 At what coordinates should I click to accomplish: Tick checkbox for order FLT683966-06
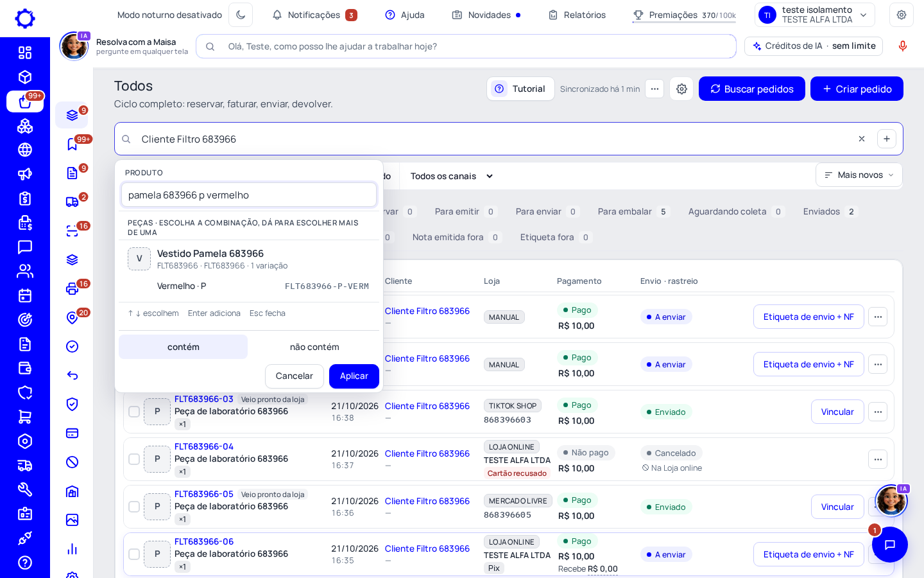pos(134,554)
